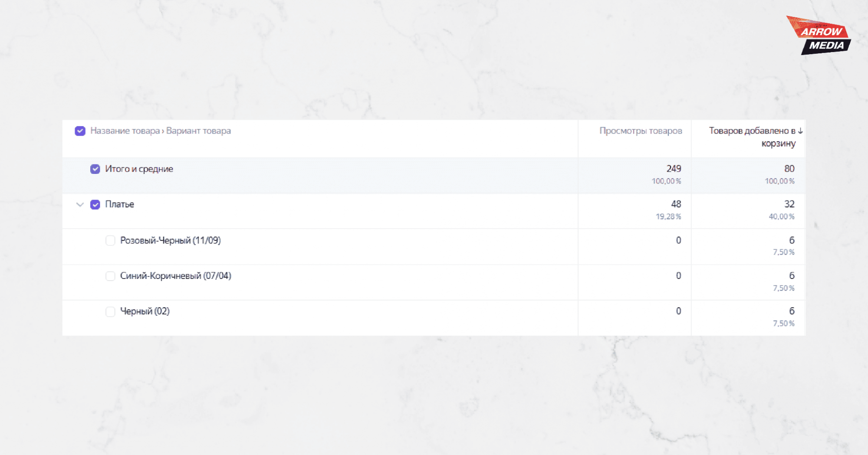Click the sort arrow in Товаров добавлено в корзину header
The height and width of the screenshot is (455, 868).
[800, 131]
